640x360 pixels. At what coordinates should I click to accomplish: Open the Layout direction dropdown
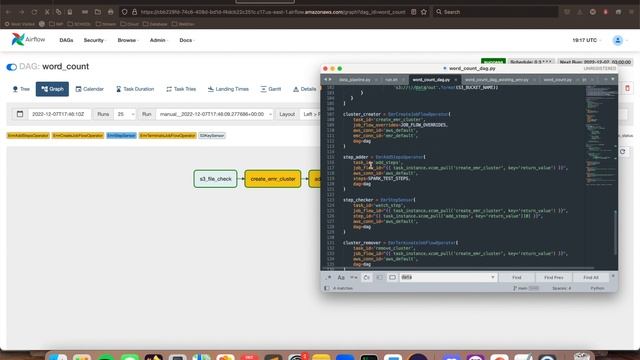pyautogui.click(x=310, y=114)
